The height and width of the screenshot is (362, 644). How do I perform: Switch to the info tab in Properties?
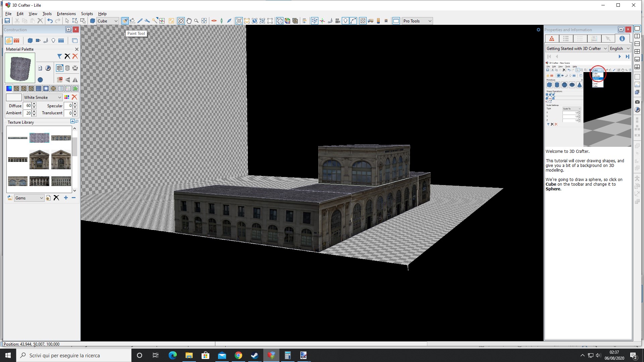(622, 39)
